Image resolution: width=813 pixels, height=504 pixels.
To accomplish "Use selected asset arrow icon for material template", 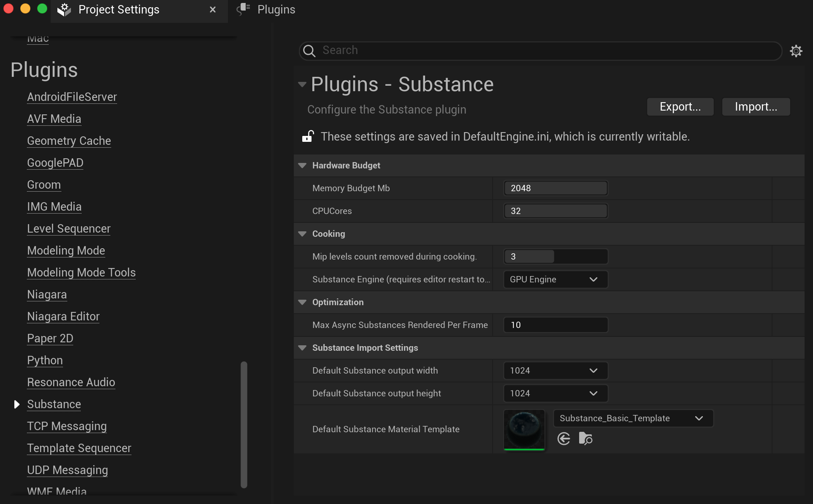I will coord(564,439).
